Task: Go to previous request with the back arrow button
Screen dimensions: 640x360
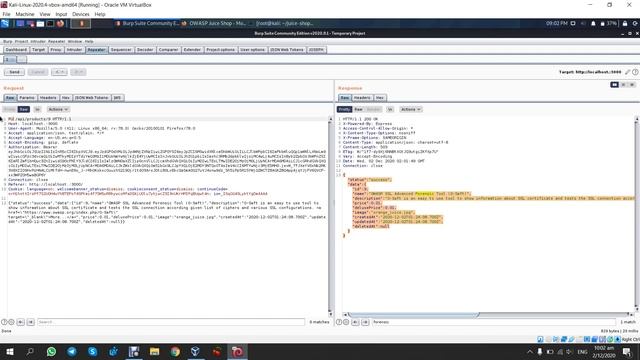Action: tap(59, 72)
